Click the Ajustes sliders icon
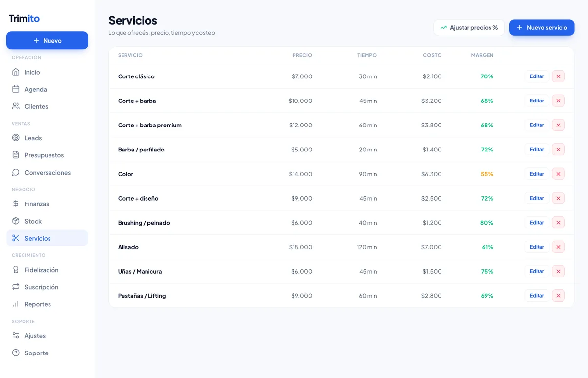Image resolution: width=588 pixels, height=378 pixels. click(x=16, y=336)
